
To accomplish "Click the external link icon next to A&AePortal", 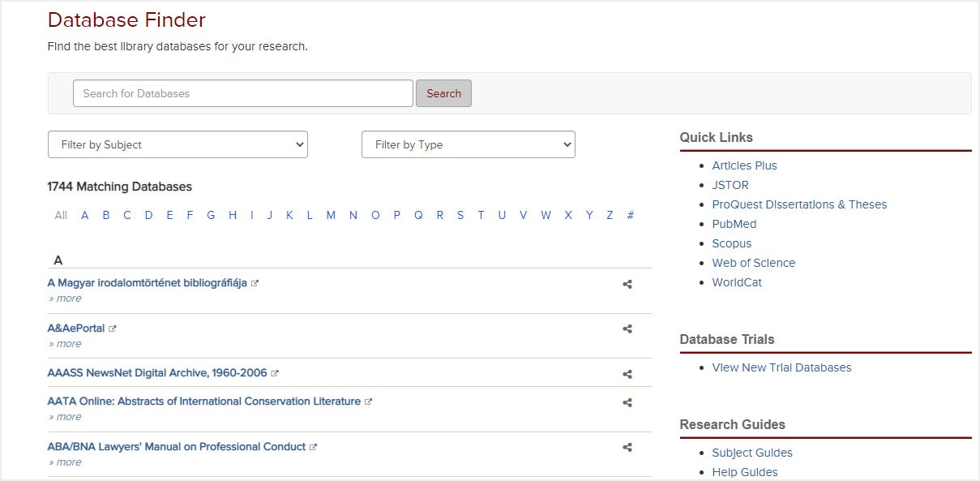I will click(111, 328).
